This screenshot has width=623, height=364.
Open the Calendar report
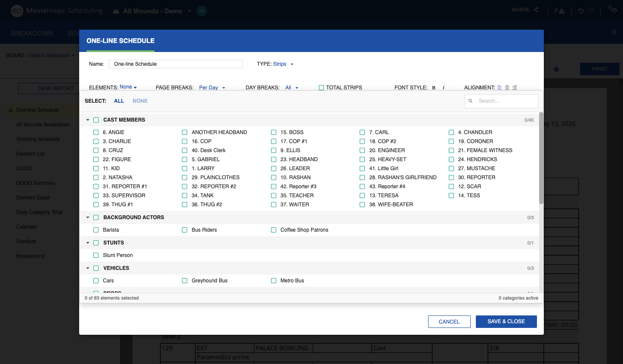[27, 227]
